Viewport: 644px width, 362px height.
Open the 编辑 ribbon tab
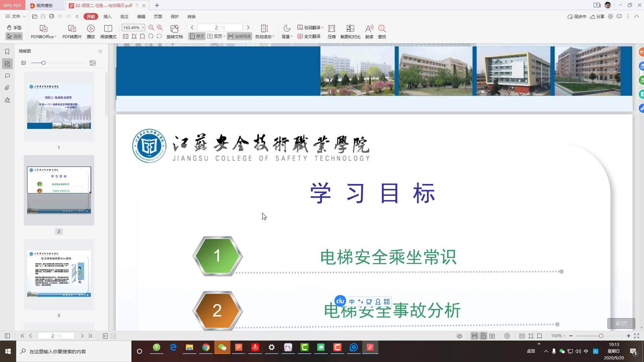point(141,16)
